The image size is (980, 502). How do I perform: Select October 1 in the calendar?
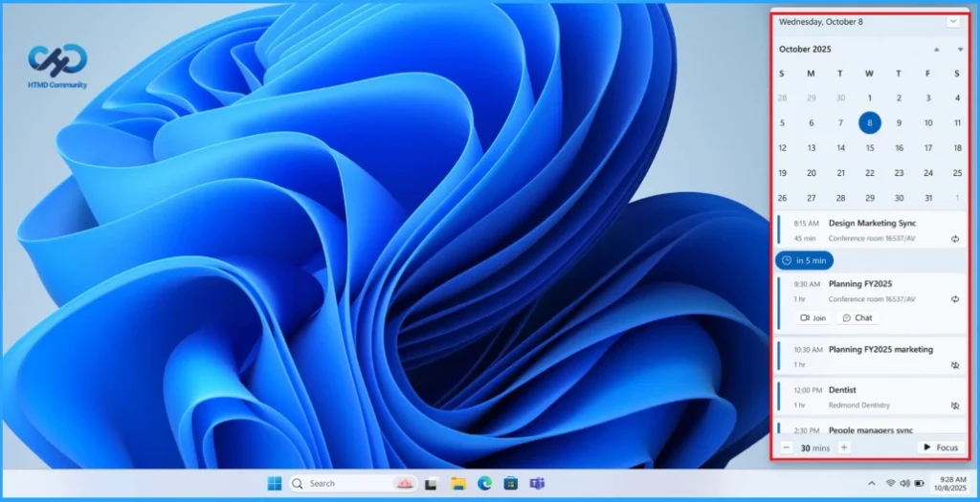[x=869, y=98]
